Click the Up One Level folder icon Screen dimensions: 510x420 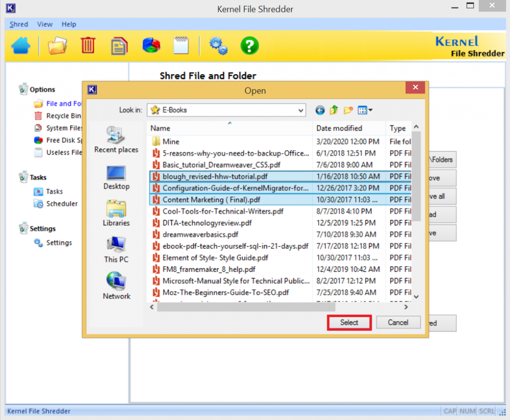click(334, 110)
